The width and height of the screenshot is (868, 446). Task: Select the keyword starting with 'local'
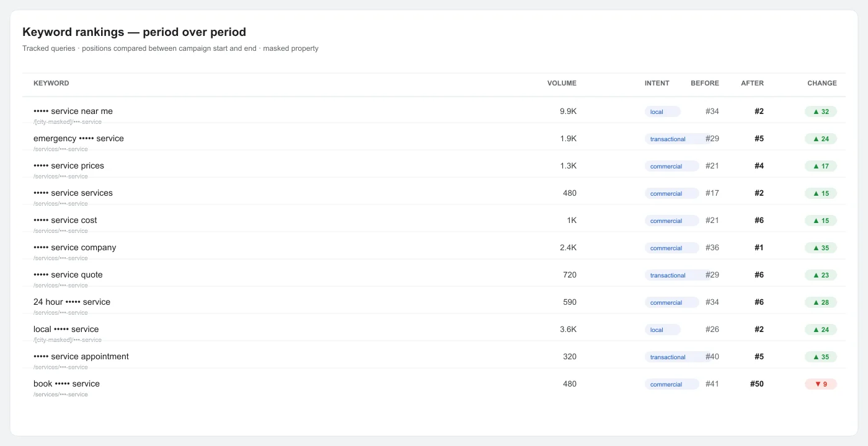click(66, 330)
